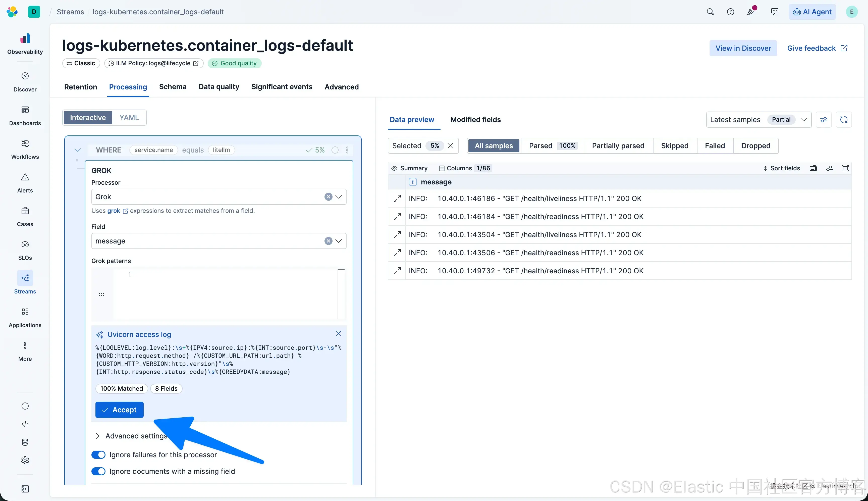The height and width of the screenshot is (501, 868).
Task: Open the search magnifier in the header
Action: tap(710, 12)
